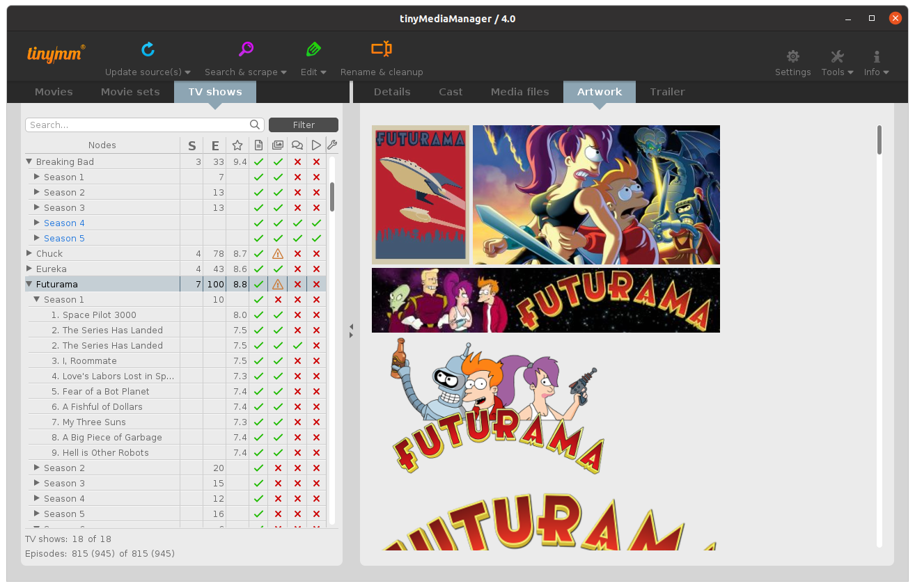Click the Update source(s) refresh icon
915x588 pixels.
[148, 49]
